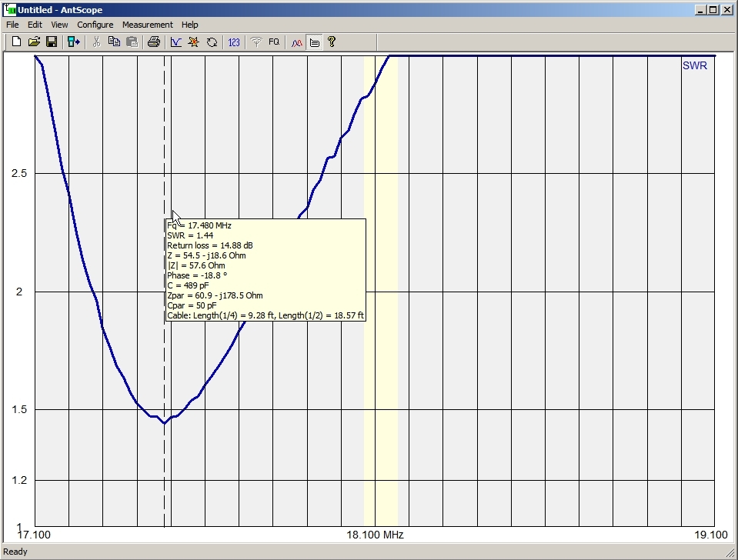This screenshot has height=560, width=738.
Task: Click the SWR curve minimum at dashed cursor
Action: pos(164,423)
